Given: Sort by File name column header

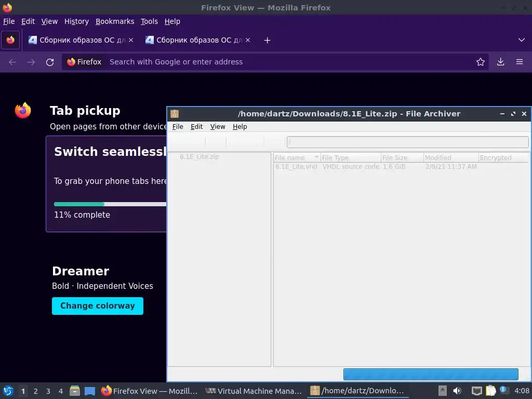Looking at the screenshot, I should 297,158.
